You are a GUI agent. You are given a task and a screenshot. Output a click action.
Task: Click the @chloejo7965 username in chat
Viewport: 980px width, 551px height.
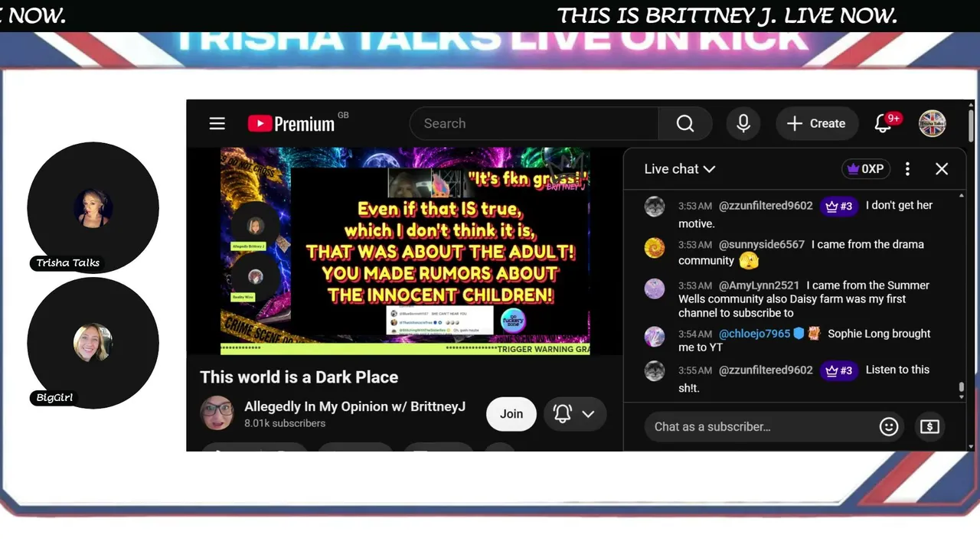pos(754,334)
